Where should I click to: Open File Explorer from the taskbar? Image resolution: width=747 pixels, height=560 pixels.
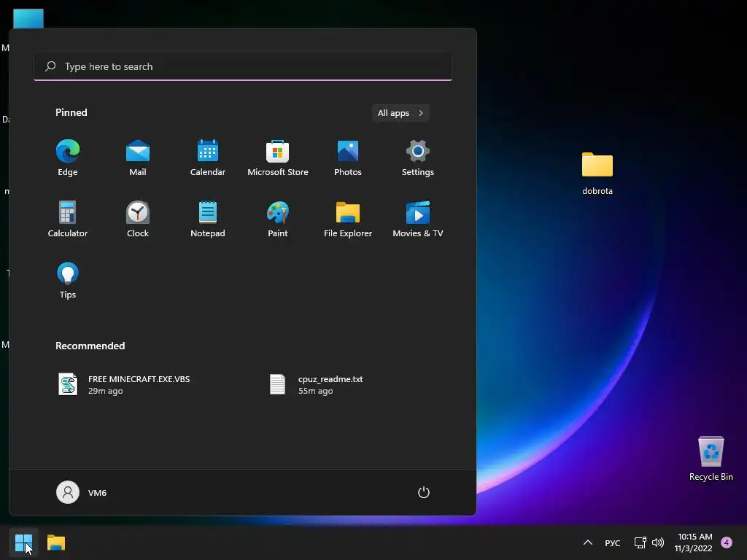click(x=56, y=542)
